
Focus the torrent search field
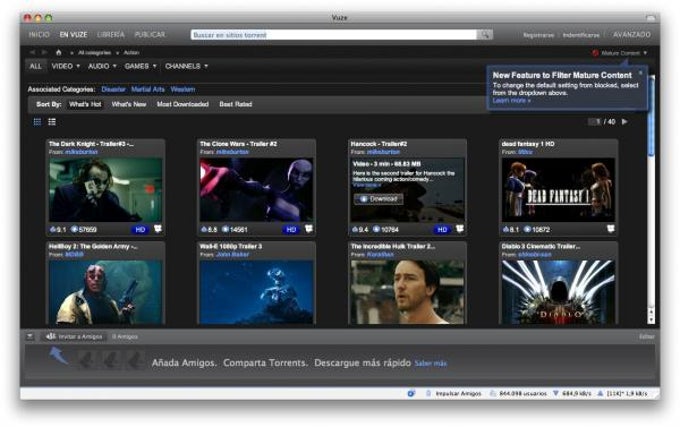click(x=333, y=35)
